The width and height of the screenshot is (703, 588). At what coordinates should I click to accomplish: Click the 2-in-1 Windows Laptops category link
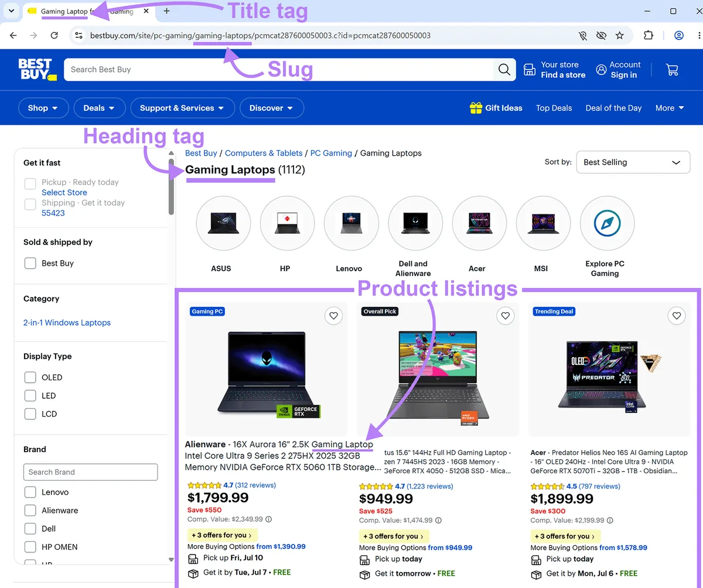(x=67, y=323)
